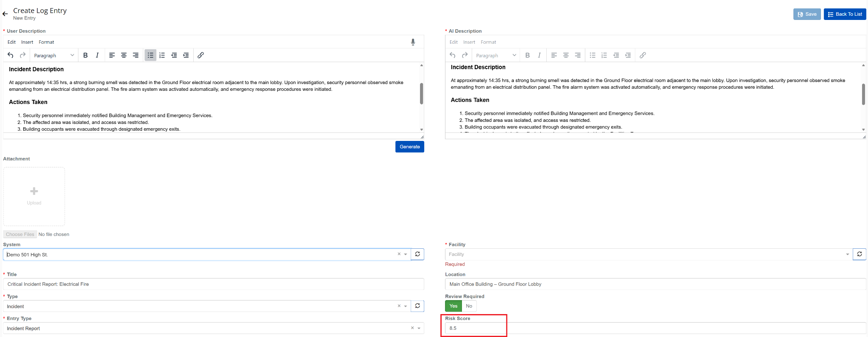Image resolution: width=868 pixels, height=337 pixels.
Task: Decrease indent in User Description editor
Action: [x=174, y=55]
